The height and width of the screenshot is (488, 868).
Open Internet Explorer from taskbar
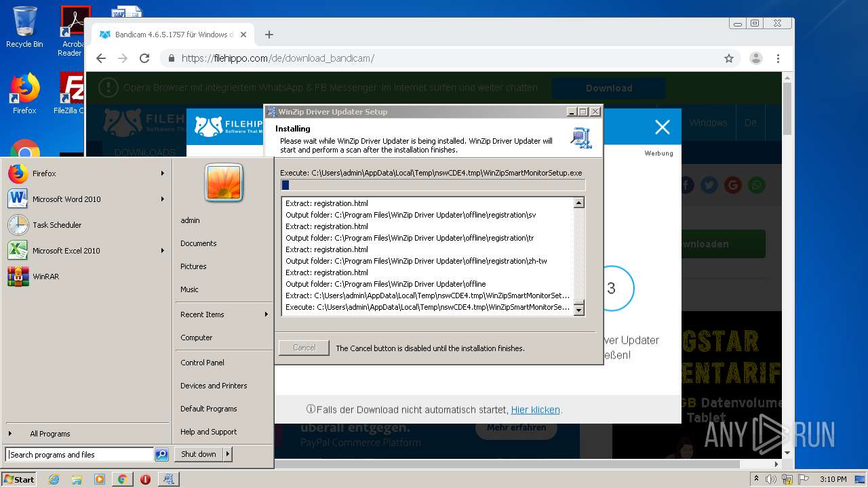coord(54,479)
